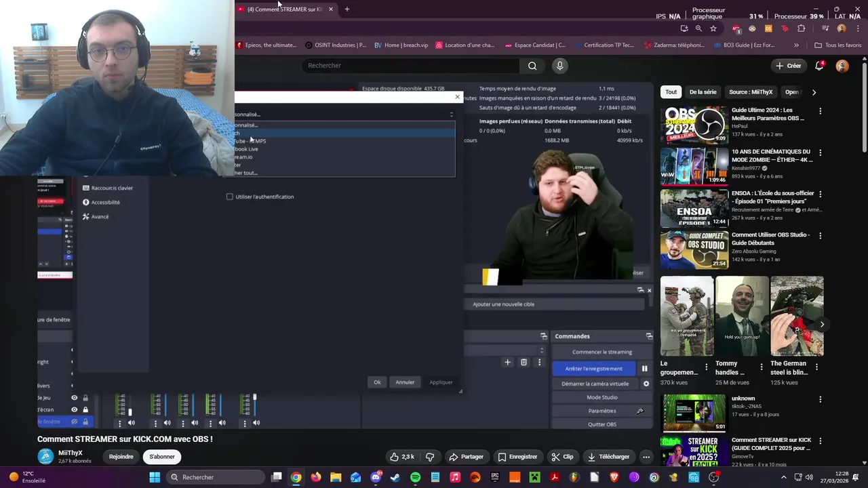The image size is (868, 488).
Task: Select 'Avancé' in OBS settings sidebar
Action: [x=96, y=216]
